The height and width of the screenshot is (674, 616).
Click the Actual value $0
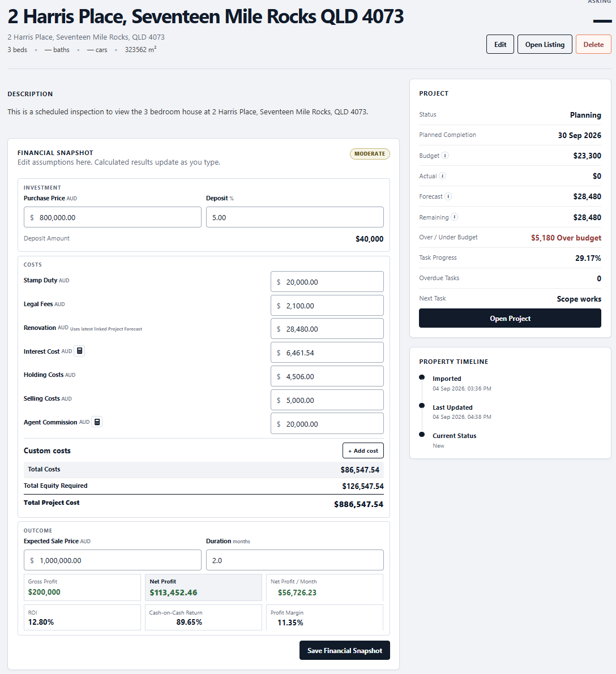597,176
